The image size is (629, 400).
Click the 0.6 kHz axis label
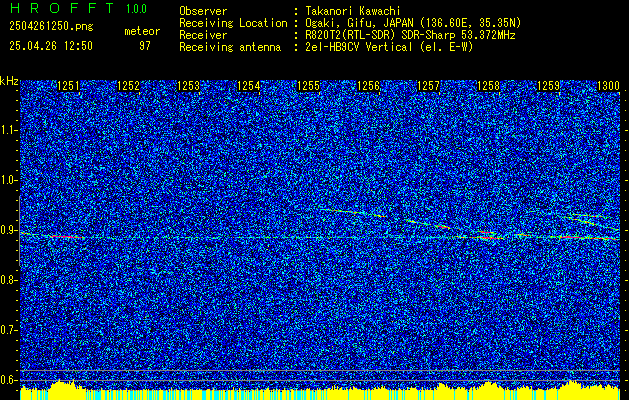tap(8, 380)
